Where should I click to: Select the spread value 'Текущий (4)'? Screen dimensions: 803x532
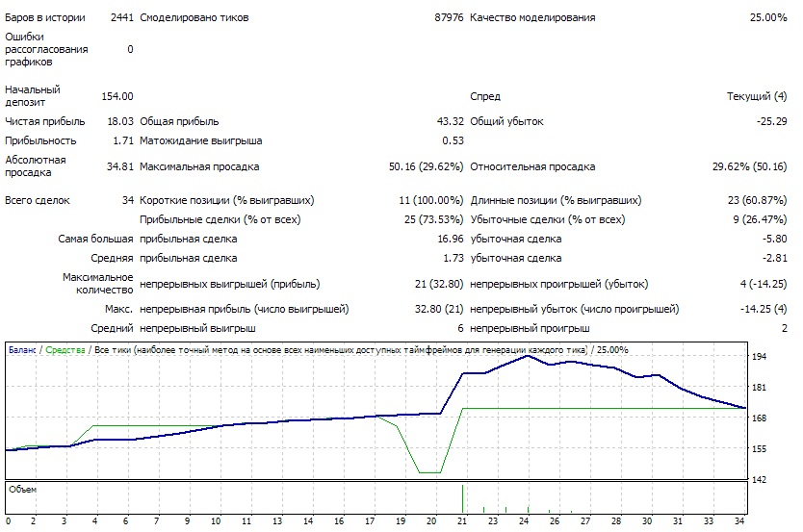pyautogui.click(x=757, y=96)
